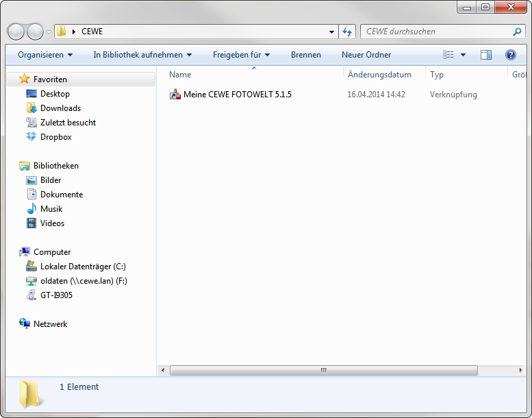Click the CEWE breadcrumb in the address bar
Screen dimensions: 532x418
[x=92, y=32]
